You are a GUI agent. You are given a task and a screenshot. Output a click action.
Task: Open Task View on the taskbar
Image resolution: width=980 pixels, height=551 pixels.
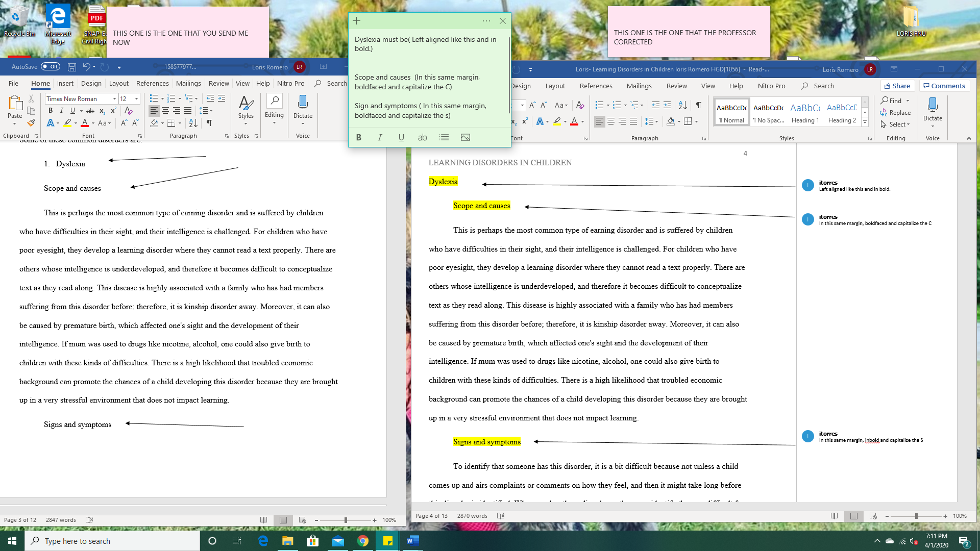click(237, 541)
